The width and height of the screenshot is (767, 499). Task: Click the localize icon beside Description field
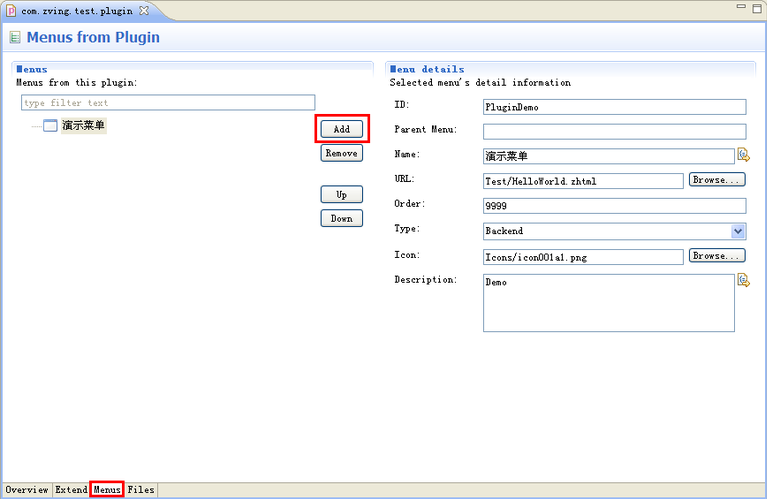[x=742, y=281]
